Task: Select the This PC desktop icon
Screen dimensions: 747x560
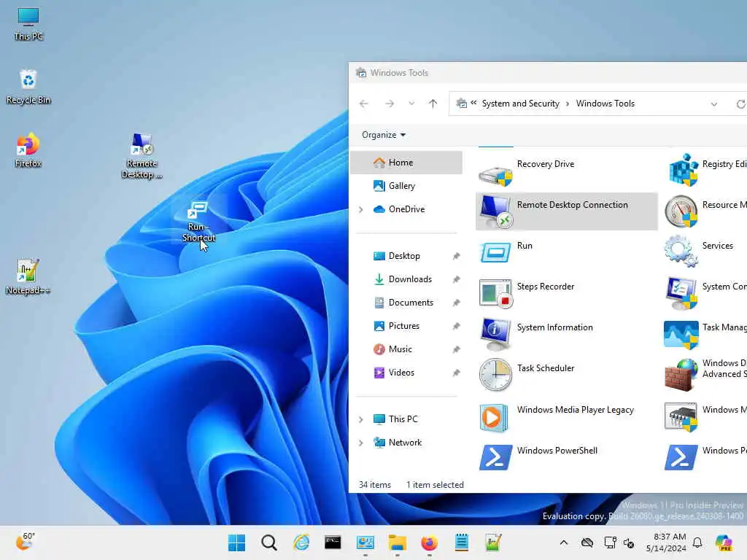Action: (28, 24)
